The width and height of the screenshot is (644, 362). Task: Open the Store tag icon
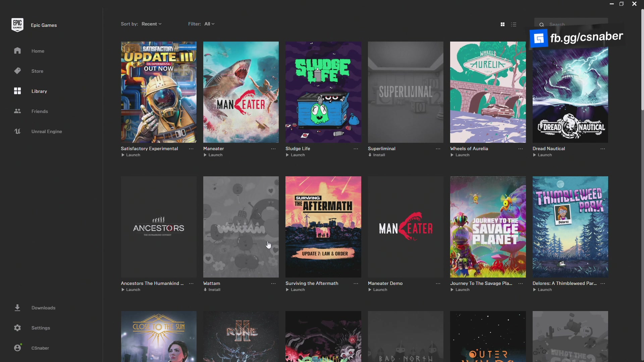pyautogui.click(x=17, y=71)
